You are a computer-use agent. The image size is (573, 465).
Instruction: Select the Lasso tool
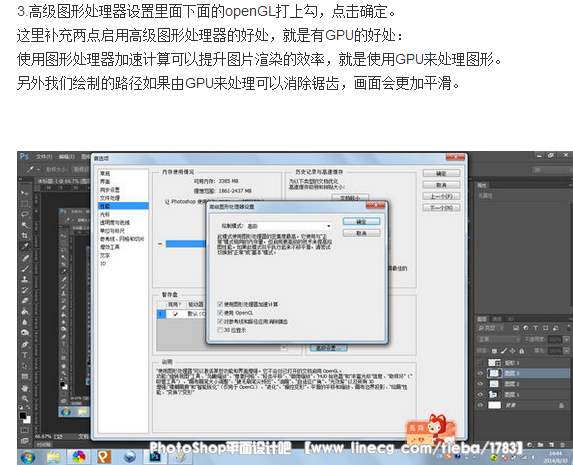click(x=24, y=214)
